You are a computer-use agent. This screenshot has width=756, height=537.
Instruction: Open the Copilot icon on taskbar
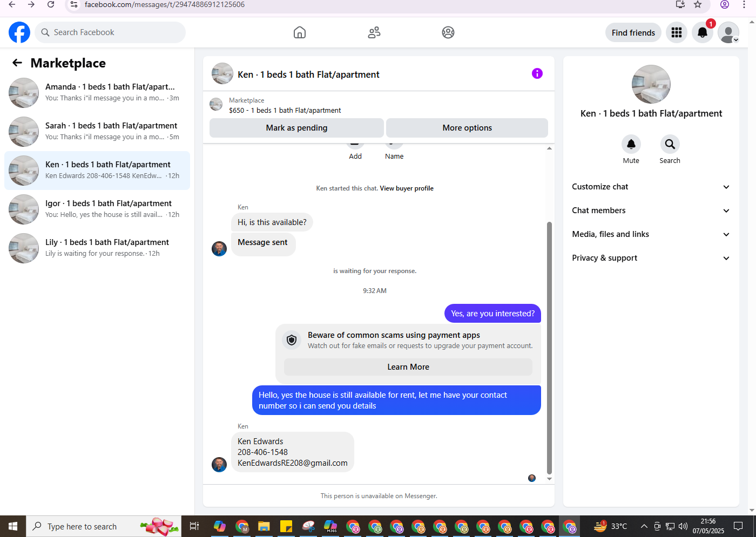(220, 526)
